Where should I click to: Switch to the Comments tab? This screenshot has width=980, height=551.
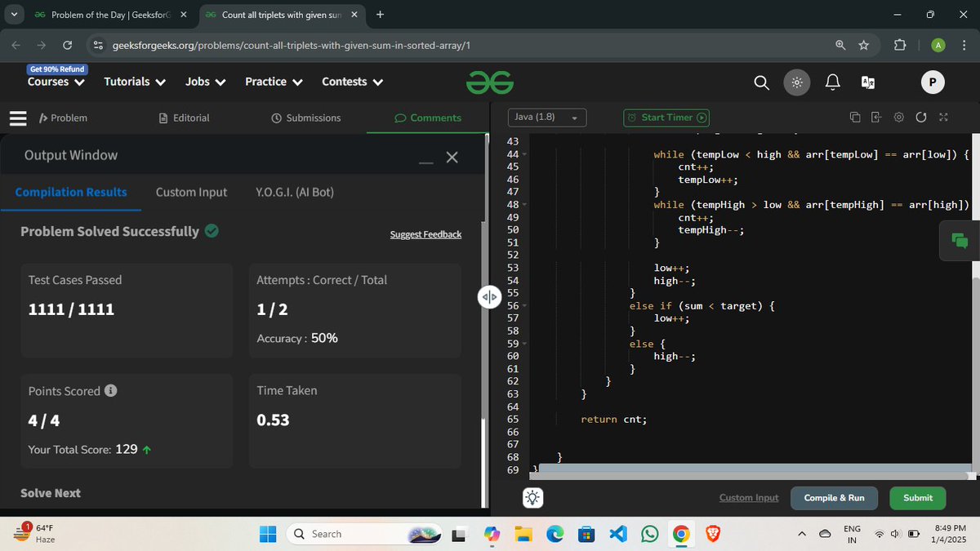428,118
